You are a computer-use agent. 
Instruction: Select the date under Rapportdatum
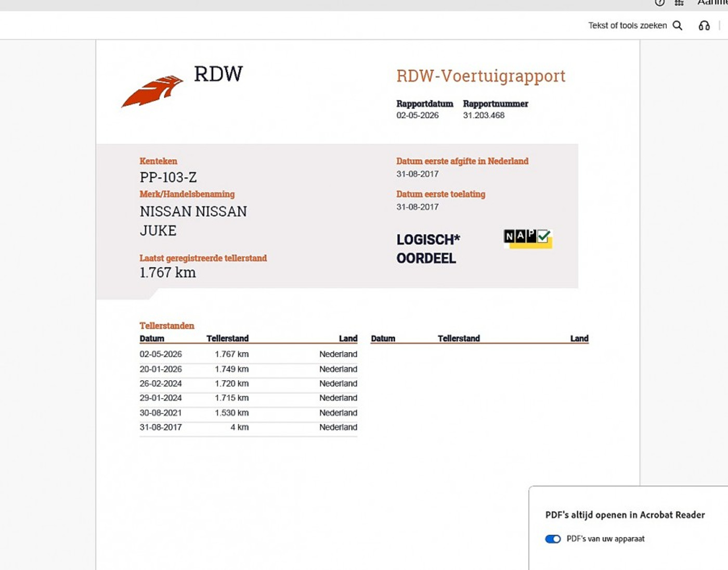click(x=418, y=115)
